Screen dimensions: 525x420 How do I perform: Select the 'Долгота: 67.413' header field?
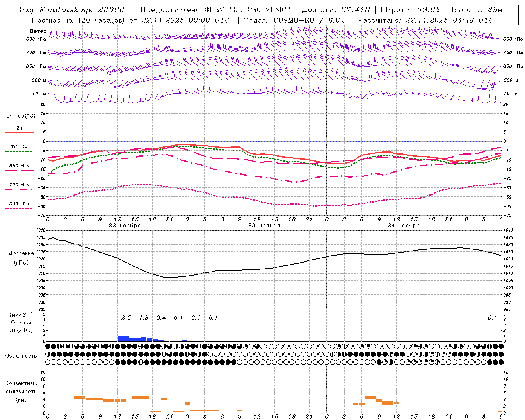[336, 10]
